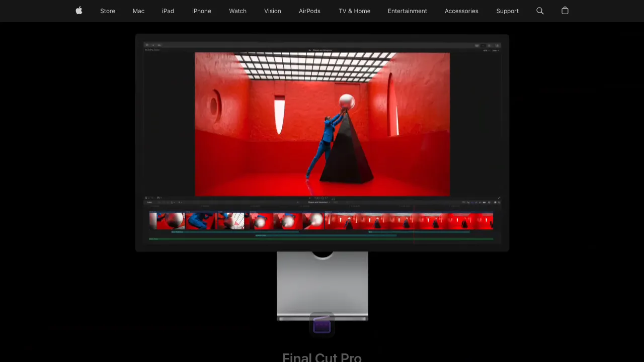Open Accessories navigation link
This screenshot has width=644, height=362.
(x=461, y=11)
